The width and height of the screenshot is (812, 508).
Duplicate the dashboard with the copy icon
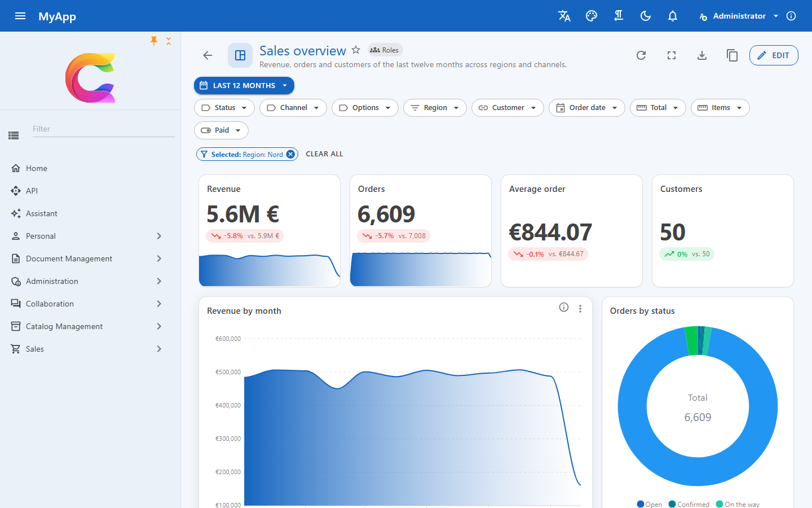click(x=732, y=55)
